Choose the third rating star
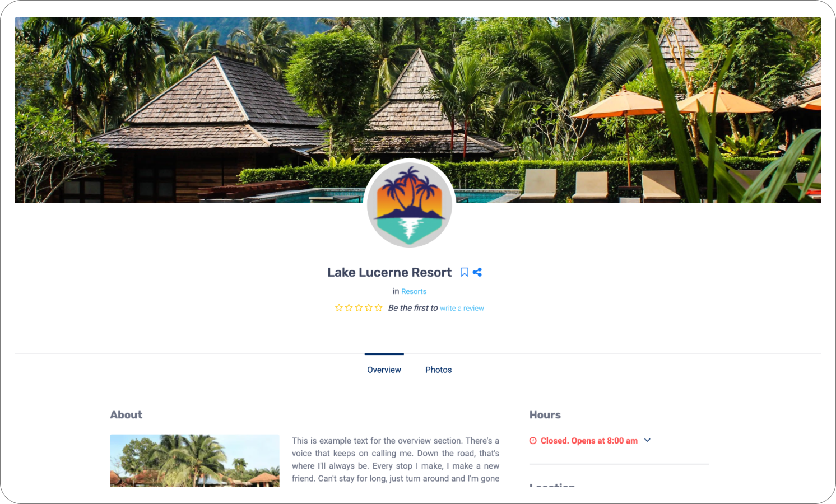The height and width of the screenshot is (504, 836). coord(359,308)
